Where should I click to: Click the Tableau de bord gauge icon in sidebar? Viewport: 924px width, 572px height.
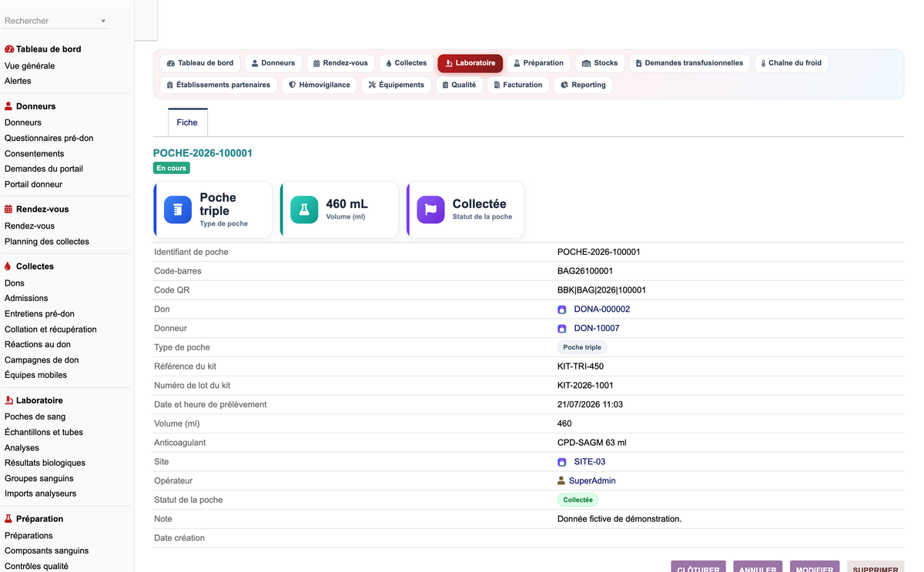click(x=9, y=49)
